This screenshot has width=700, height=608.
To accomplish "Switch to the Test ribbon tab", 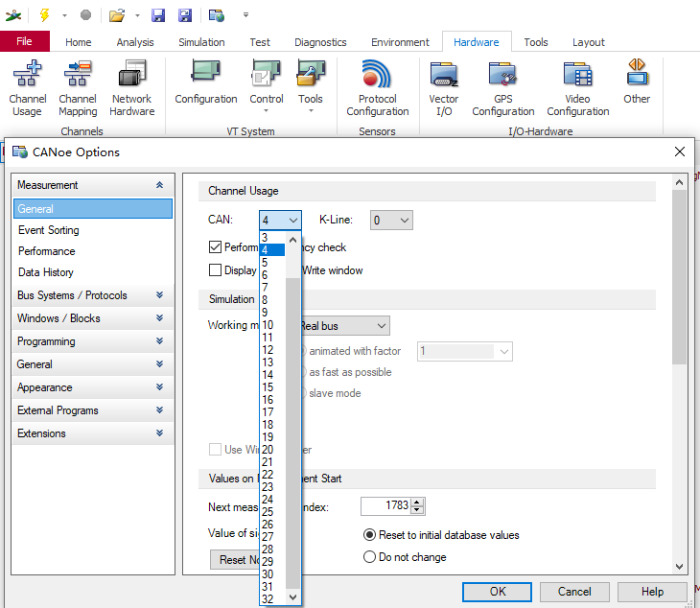I will [x=260, y=42].
